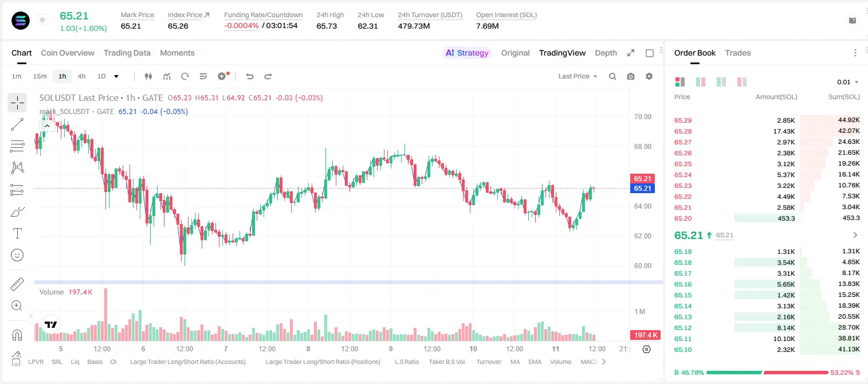This screenshot has height=384, width=868.
Task: Open chart settings gear icon
Action: click(x=649, y=76)
